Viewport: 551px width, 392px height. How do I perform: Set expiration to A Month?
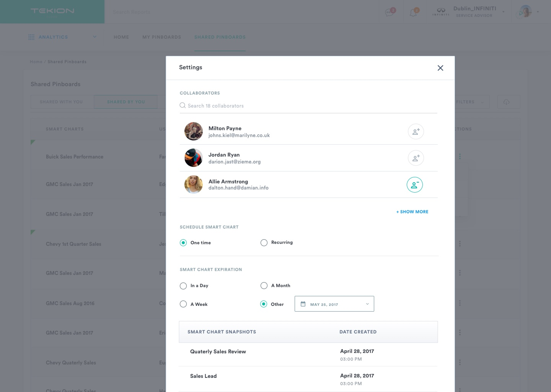click(x=264, y=286)
